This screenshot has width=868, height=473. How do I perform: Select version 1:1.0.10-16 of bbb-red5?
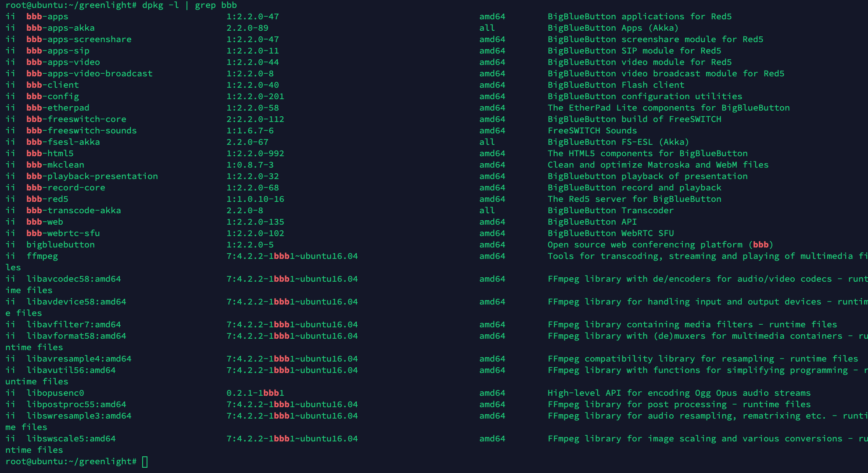click(255, 199)
